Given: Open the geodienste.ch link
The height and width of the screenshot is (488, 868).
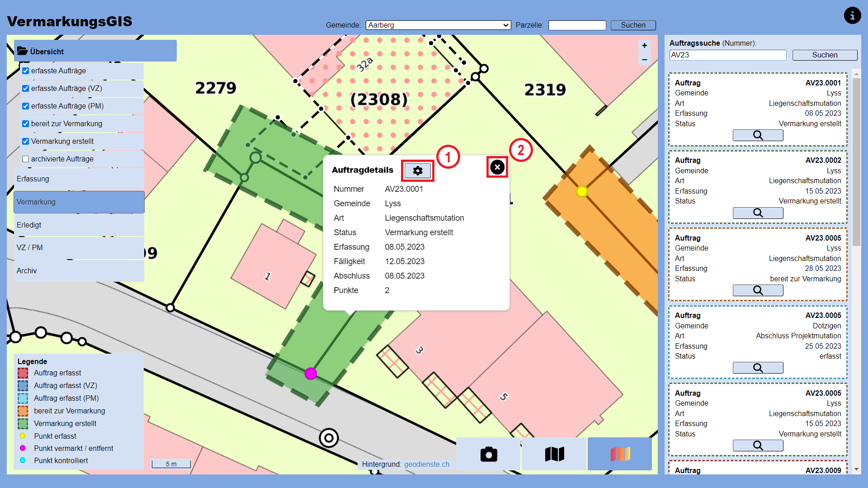Looking at the screenshot, I should [x=427, y=464].
